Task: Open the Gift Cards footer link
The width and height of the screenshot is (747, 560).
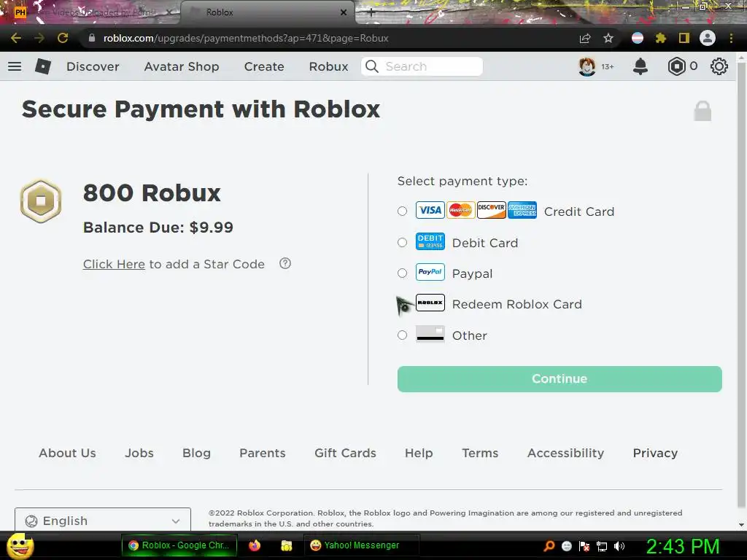Action: coord(345,453)
